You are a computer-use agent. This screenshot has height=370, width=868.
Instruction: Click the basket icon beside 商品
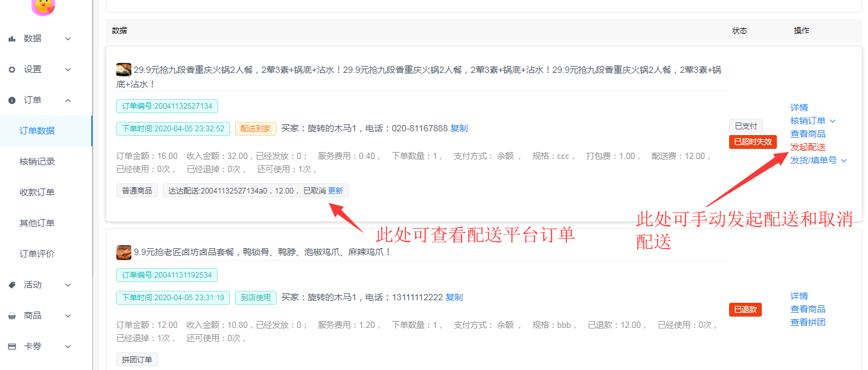12,316
